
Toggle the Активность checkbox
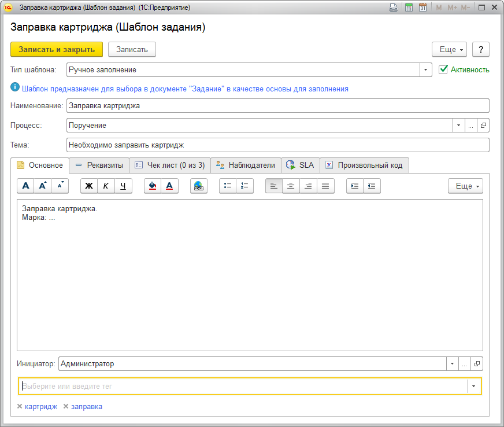443,69
